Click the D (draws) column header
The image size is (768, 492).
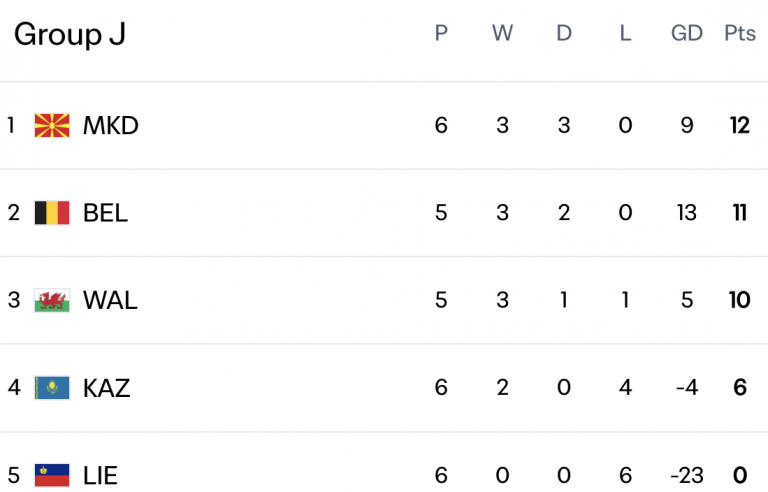pyautogui.click(x=564, y=33)
